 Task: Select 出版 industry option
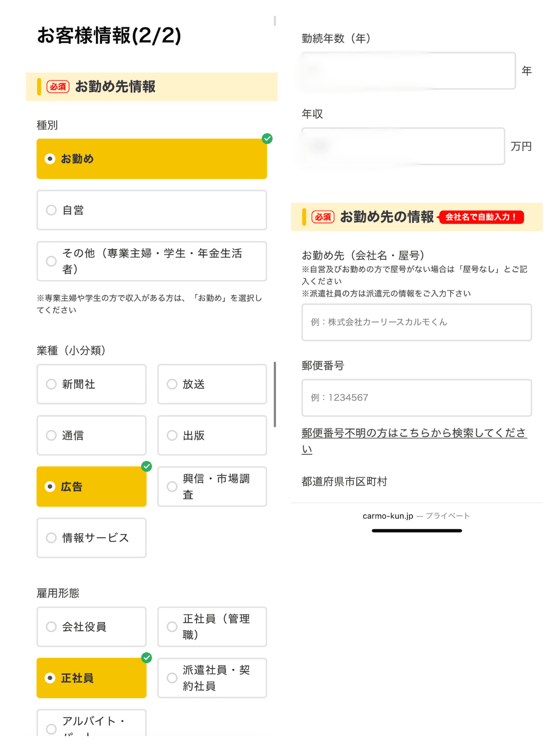point(212,435)
